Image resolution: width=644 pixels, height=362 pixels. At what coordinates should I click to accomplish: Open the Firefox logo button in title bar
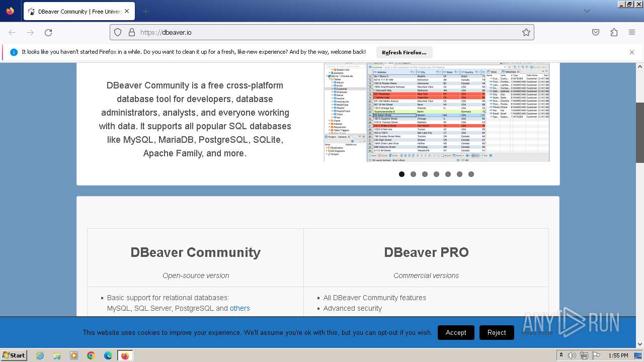10,11
